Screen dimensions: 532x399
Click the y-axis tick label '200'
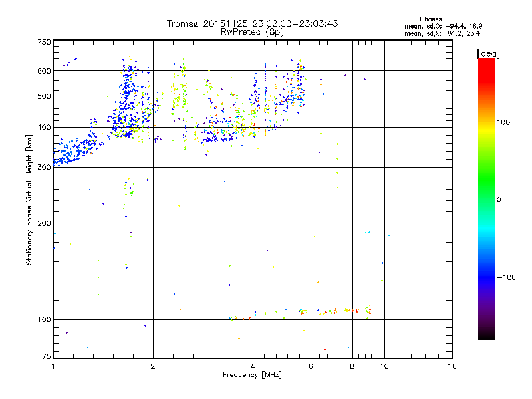click(x=44, y=223)
